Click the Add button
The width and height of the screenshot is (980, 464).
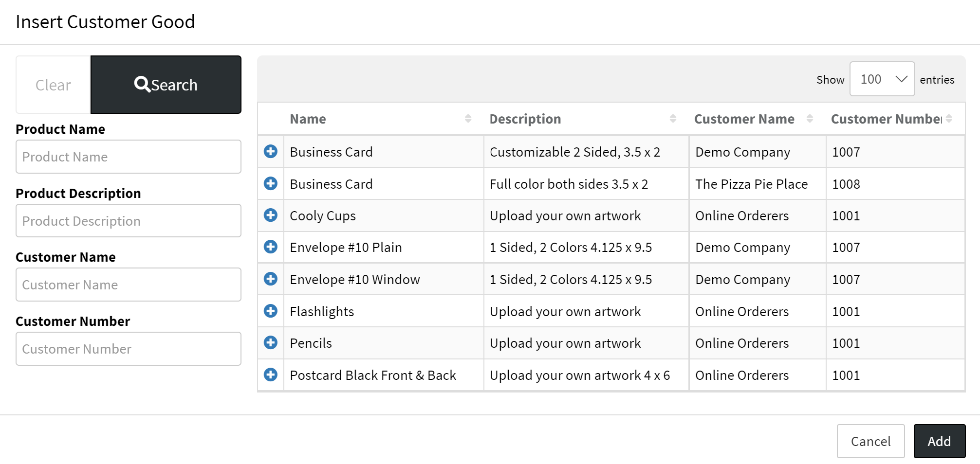(939, 441)
